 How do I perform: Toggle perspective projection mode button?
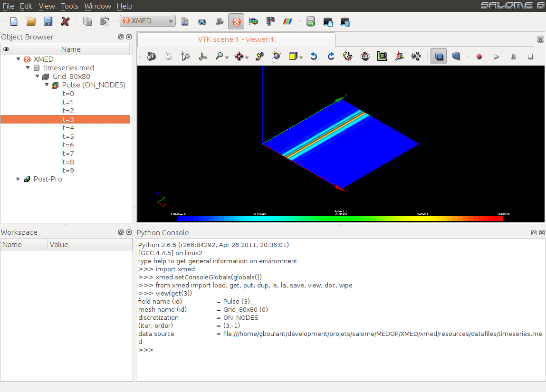(456, 56)
